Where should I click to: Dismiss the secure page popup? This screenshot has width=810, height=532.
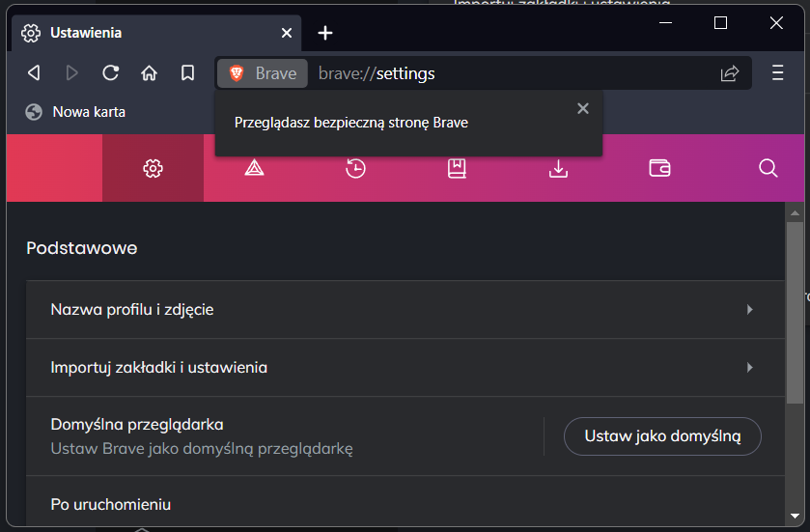coord(583,108)
